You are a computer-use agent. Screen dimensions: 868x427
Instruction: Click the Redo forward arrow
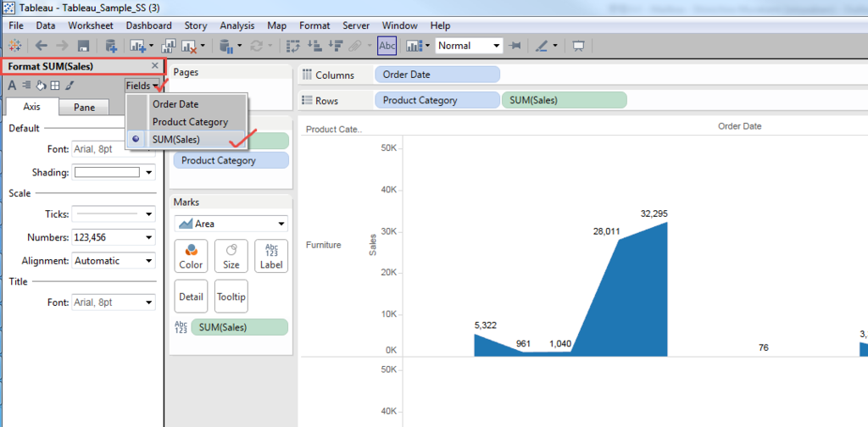click(62, 46)
